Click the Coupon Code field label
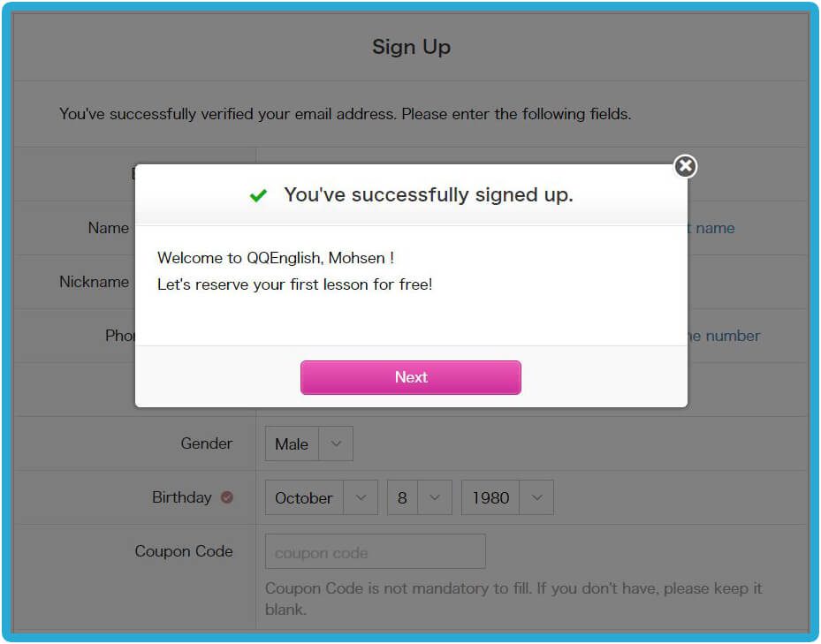This screenshot has width=821, height=644. [183, 551]
